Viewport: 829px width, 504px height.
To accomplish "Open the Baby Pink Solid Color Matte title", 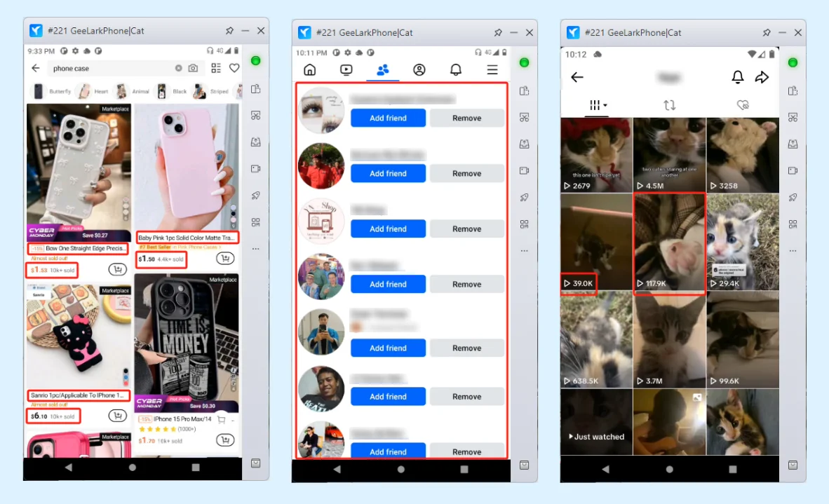I will pyautogui.click(x=187, y=238).
